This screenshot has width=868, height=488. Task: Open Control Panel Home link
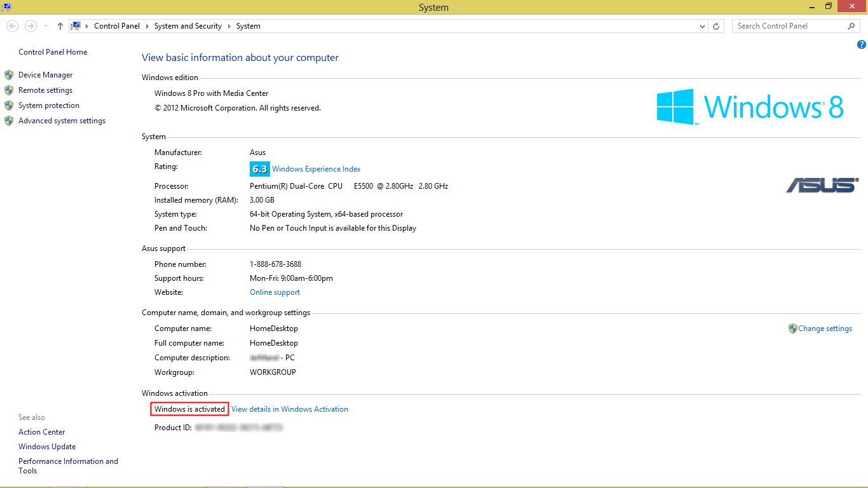(x=53, y=52)
